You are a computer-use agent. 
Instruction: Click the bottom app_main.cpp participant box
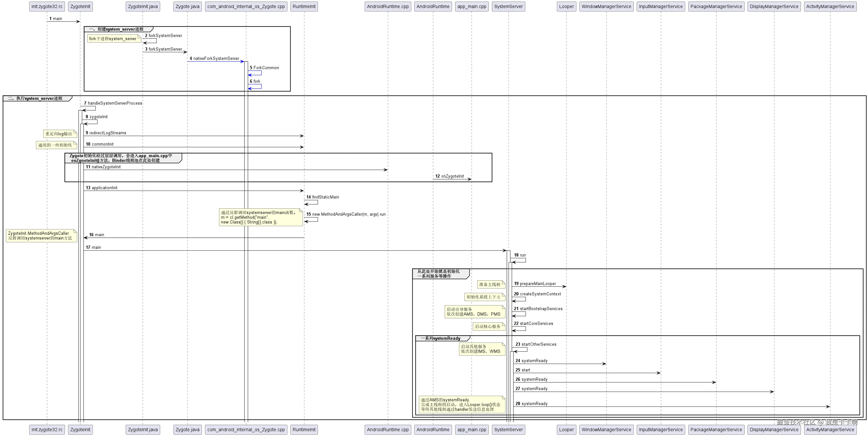coord(471,429)
